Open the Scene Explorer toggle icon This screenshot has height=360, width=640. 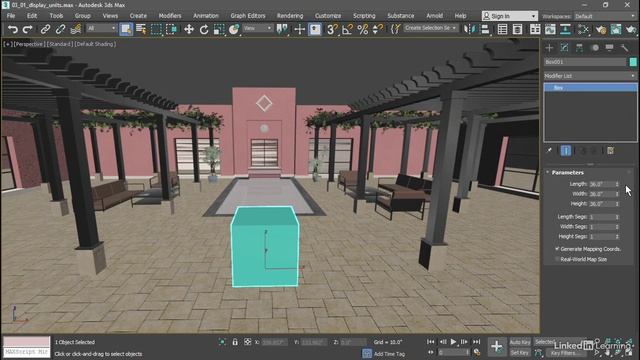click(502, 29)
